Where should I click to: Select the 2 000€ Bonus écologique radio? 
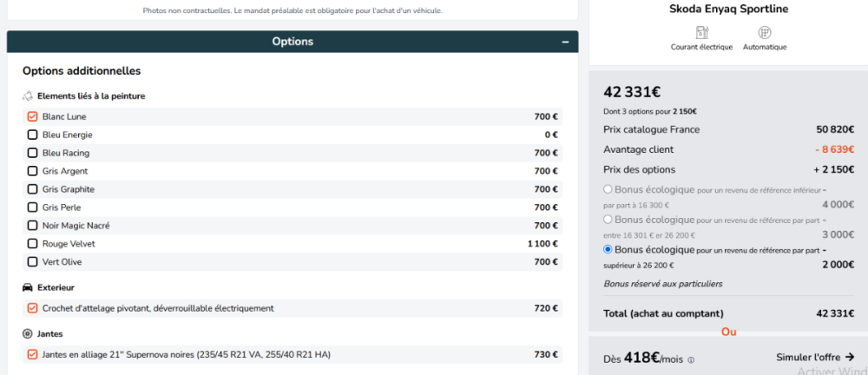608,250
